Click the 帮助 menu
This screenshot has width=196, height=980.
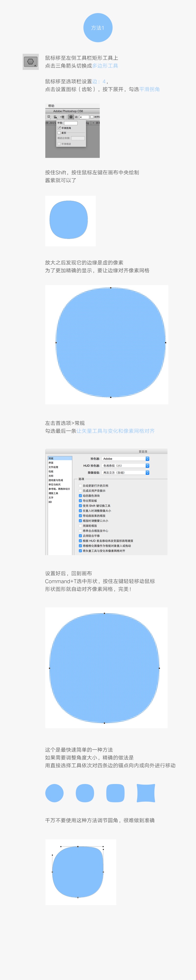[x=51, y=106]
